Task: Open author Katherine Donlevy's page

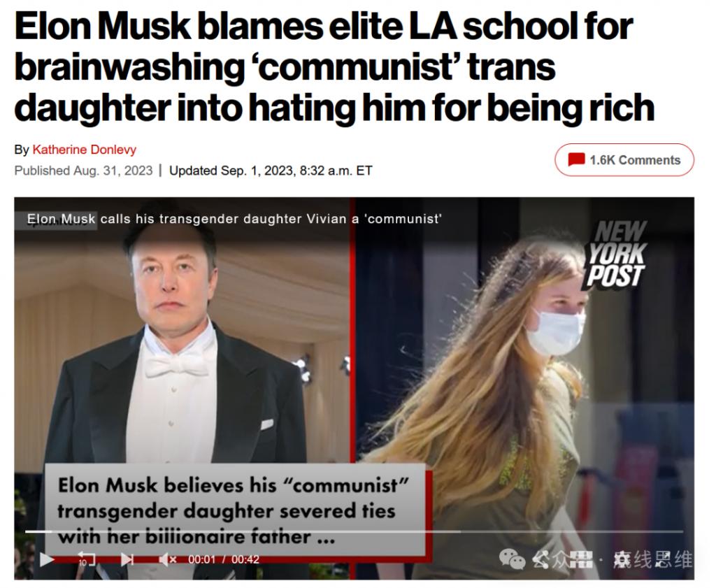Action: point(85,150)
